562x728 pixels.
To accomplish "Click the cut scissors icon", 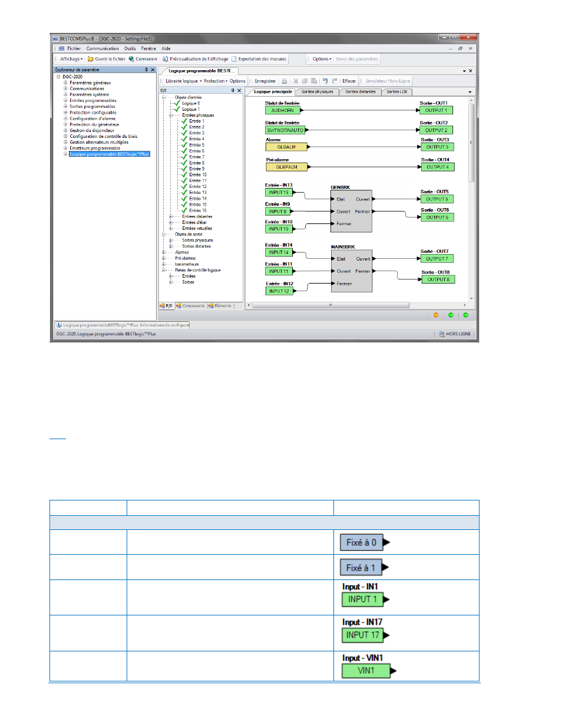I will point(296,81).
